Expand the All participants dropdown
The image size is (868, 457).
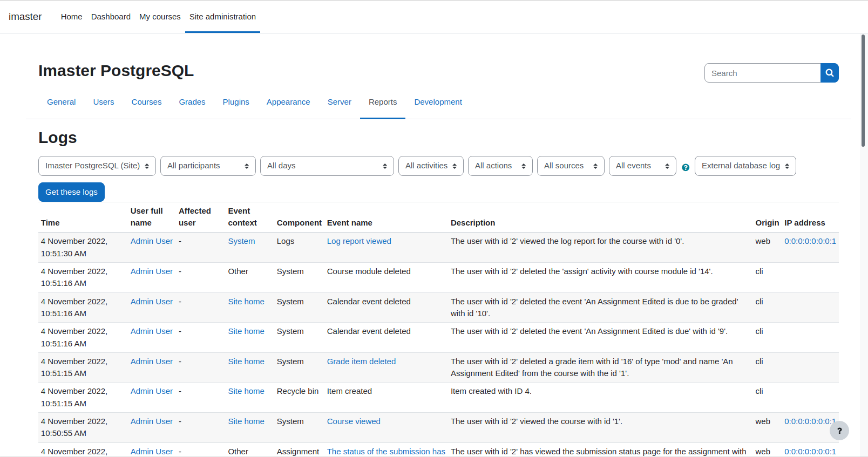click(208, 166)
